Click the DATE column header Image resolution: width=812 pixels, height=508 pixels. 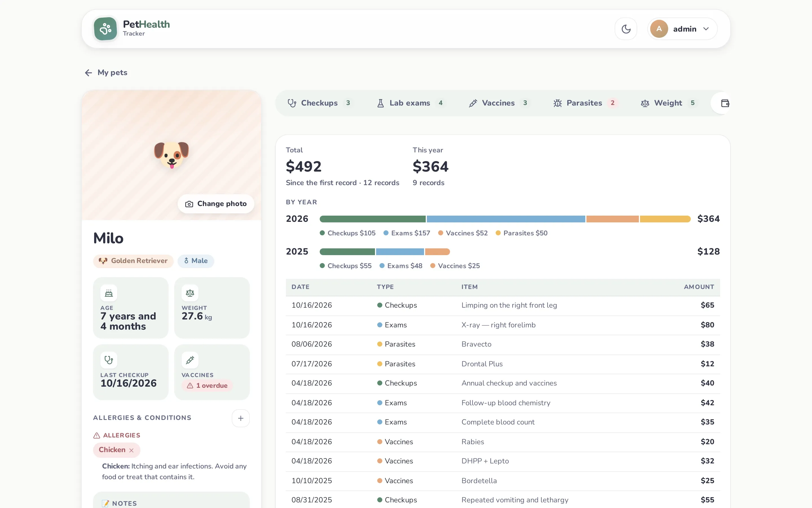[300, 287]
